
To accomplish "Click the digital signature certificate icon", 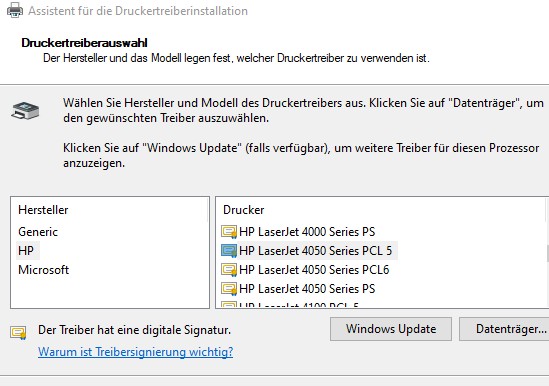I will coord(18,332).
